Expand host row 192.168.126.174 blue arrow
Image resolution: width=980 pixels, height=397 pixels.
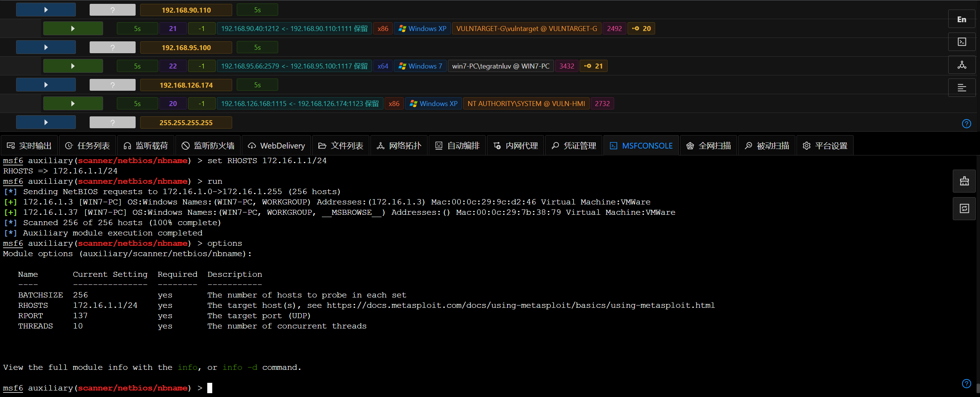coord(46,85)
